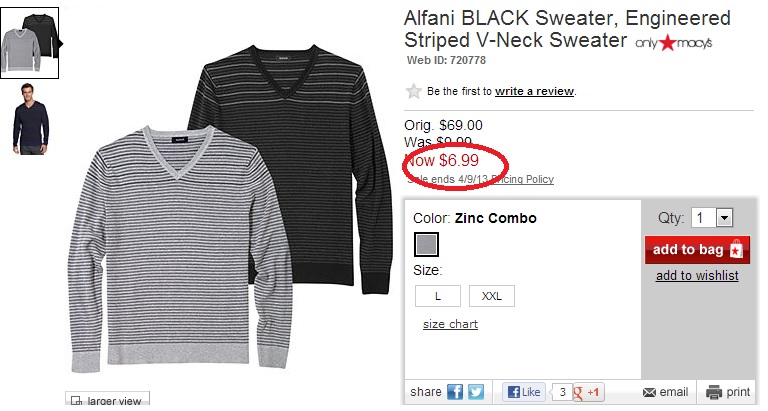This screenshot has width=768, height=411.
Task: Add the sweater to bag
Action: pyautogui.click(x=697, y=250)
